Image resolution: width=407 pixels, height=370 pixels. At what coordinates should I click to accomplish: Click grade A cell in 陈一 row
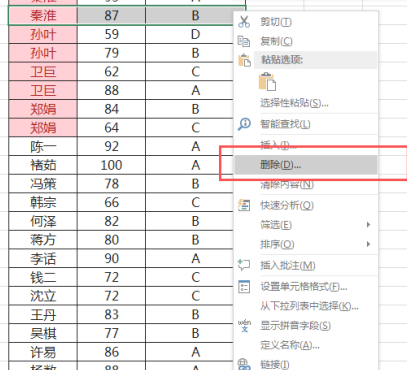[x=189, y=146]
